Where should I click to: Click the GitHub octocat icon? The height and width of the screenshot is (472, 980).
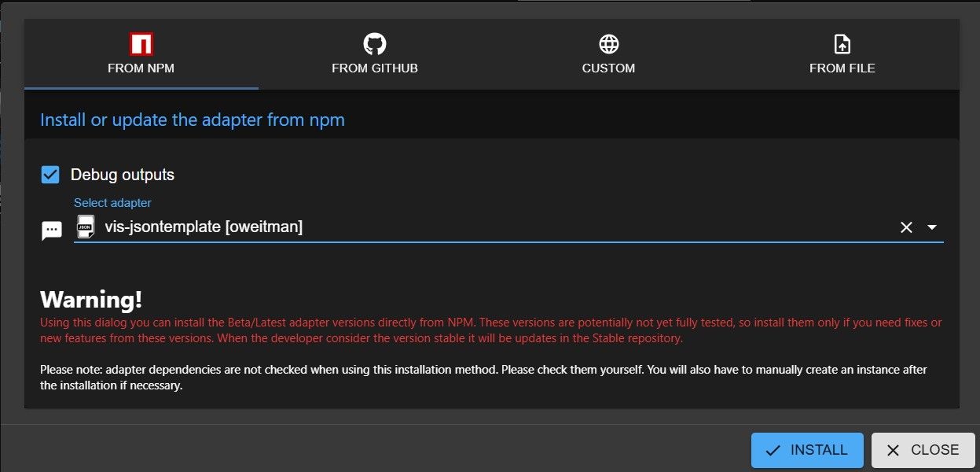[x=375, y=43]
